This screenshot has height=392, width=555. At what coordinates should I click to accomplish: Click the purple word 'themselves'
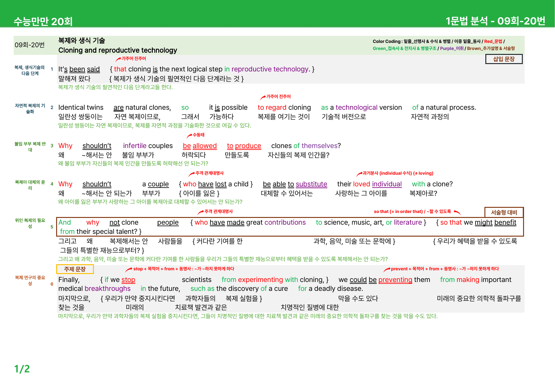click(319, 146)
